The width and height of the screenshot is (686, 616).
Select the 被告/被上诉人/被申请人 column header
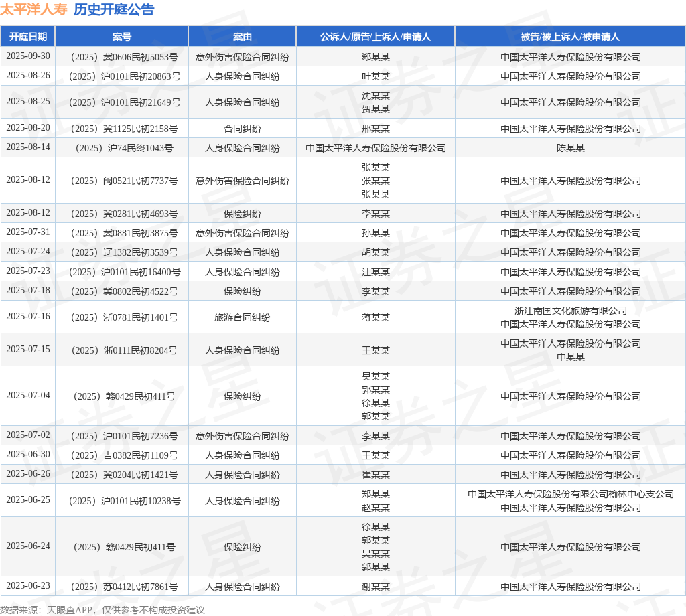(570, 37)
